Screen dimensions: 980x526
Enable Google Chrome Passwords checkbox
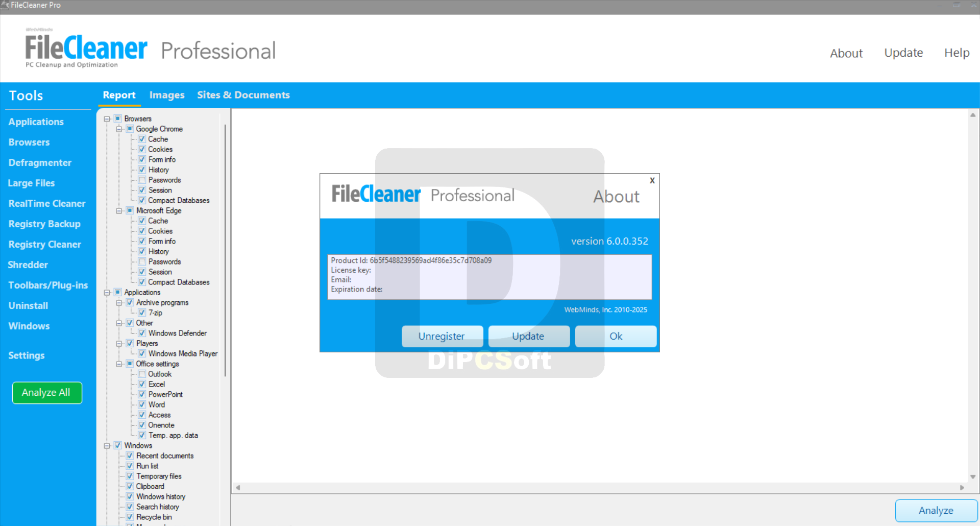click(x=142, y=180)
